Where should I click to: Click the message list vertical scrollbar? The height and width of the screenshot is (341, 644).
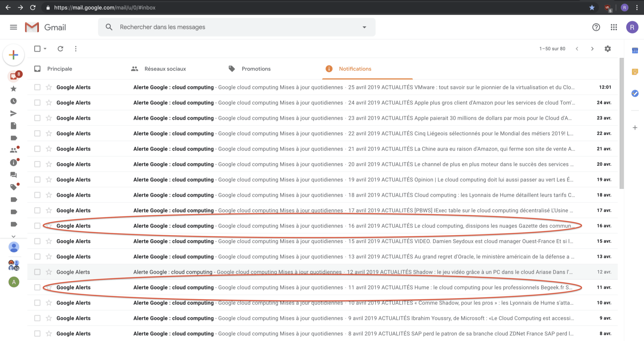[x=621, y=123]
